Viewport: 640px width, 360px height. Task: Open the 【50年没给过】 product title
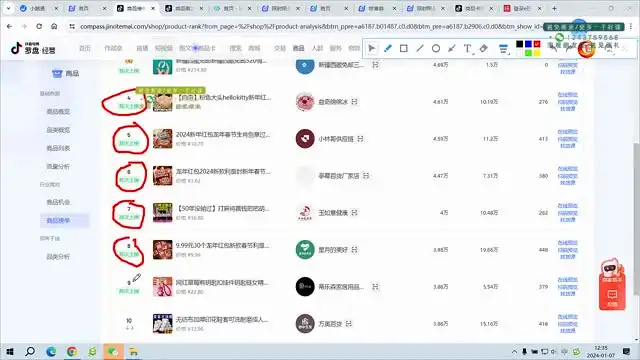(223, 209)
